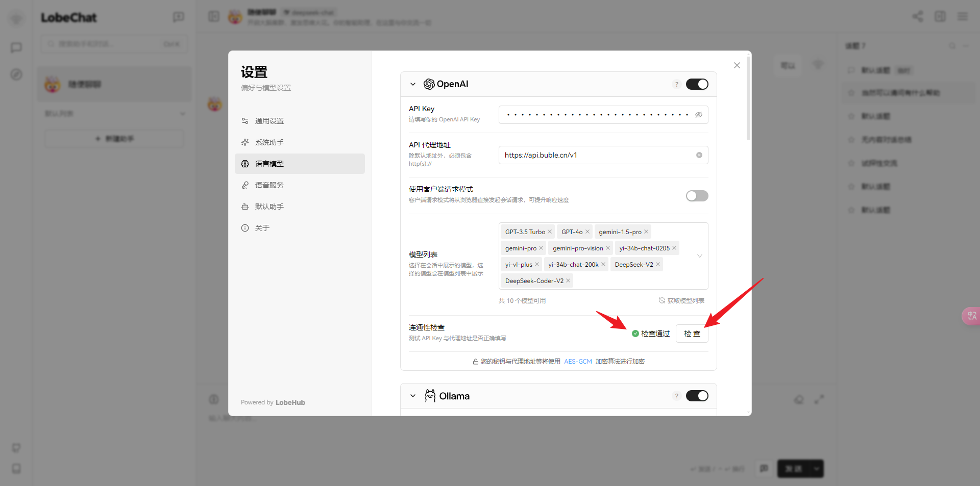Remove gemini-pro-vision from model list
The width and height of the screenshot is (980, 486).
[608, 248]
